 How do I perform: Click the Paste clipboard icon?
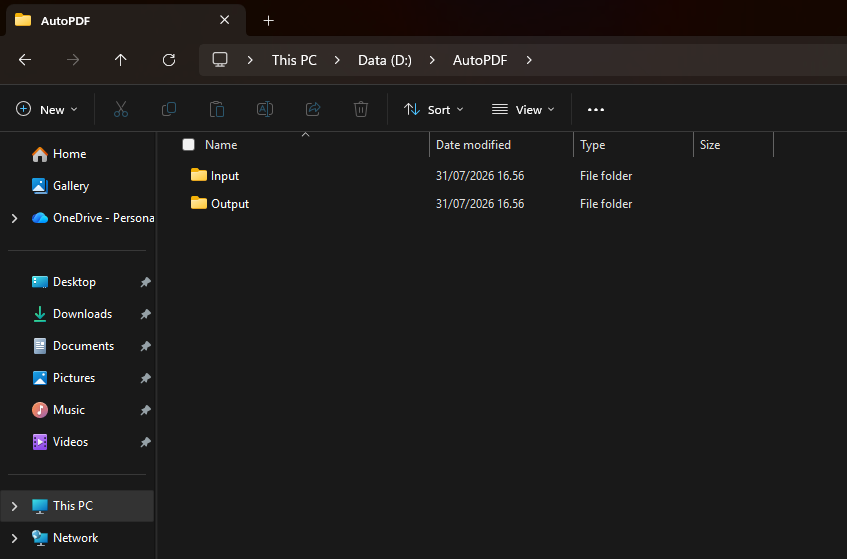217,110
